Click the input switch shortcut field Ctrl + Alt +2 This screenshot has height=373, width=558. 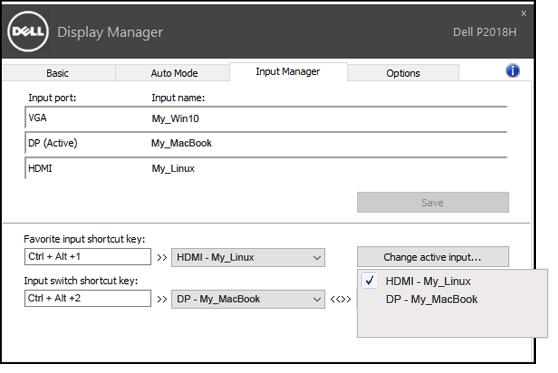coord(88,298)
